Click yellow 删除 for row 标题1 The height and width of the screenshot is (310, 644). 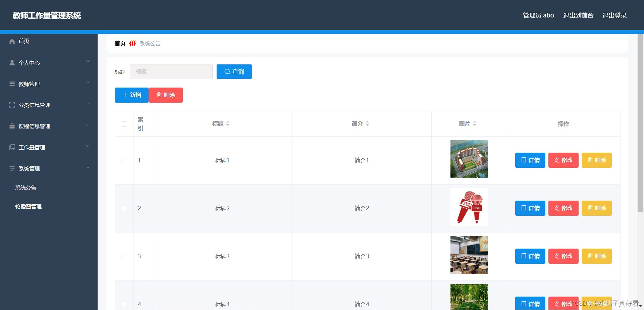tap(597, 160)
